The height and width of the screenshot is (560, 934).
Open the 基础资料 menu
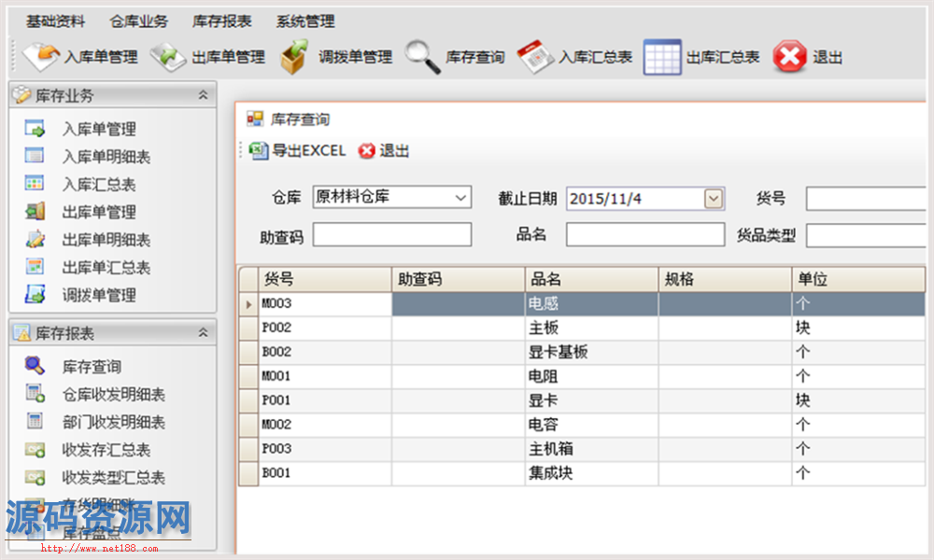pos(55,21)
